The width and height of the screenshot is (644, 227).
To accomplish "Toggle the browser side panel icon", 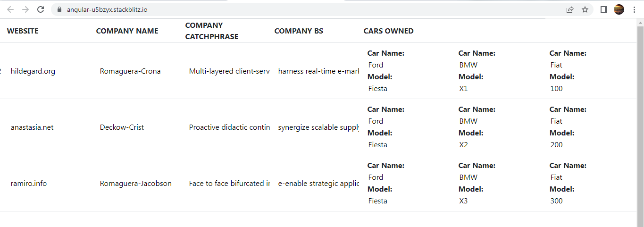I will coord(604,9).
